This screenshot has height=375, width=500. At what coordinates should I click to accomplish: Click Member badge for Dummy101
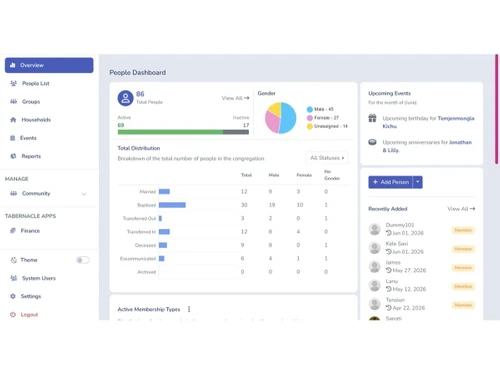point(463,230)
